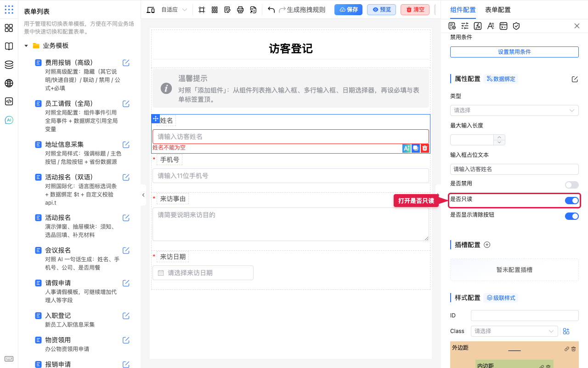Open the 自适应 screen size dropdown
This screenshot has width=588, height=368.
pos(175,10)
